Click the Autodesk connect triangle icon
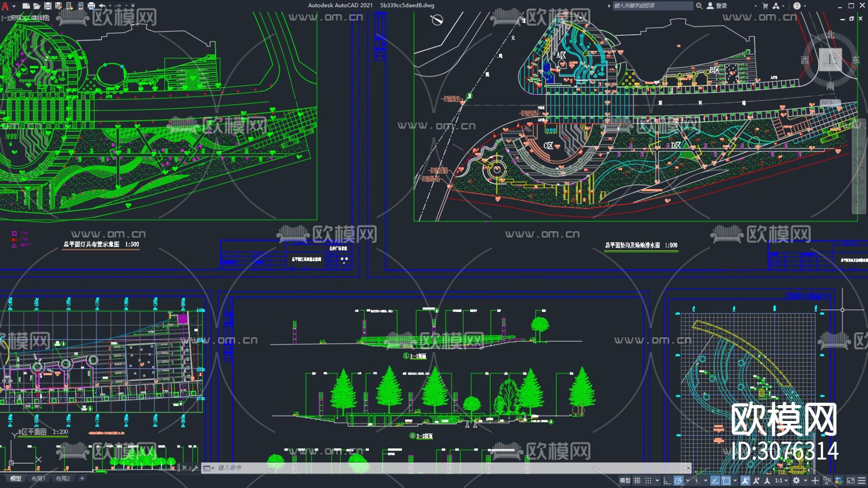This screenshot has width=868, height=488. coord(775,6)
